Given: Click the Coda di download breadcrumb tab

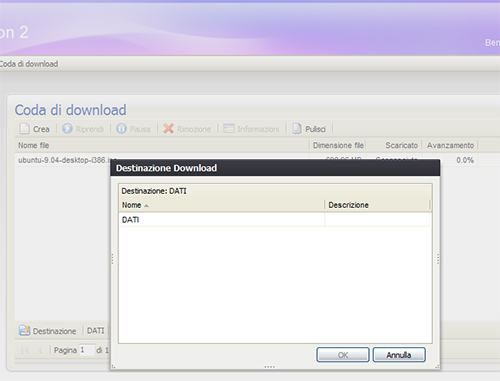Looking at the screenshot, I should (x=29, y=64).
